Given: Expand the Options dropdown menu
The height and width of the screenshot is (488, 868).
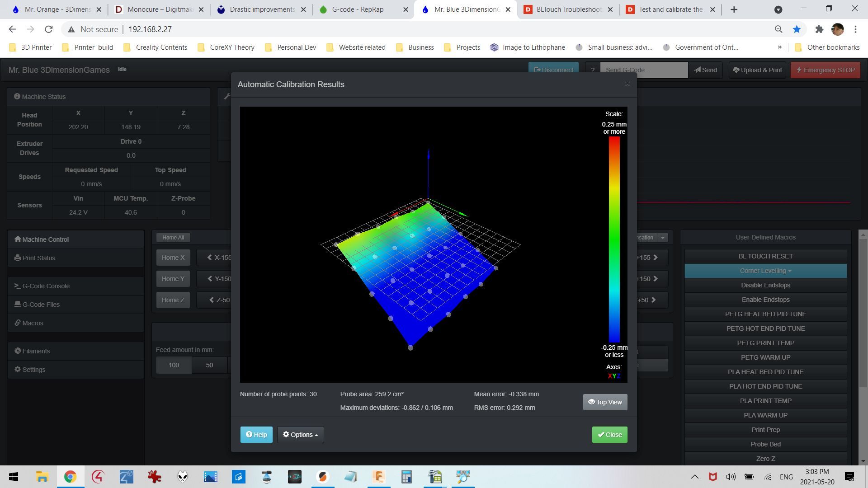Looking at the screenshot, I should [x=300, y=434].
